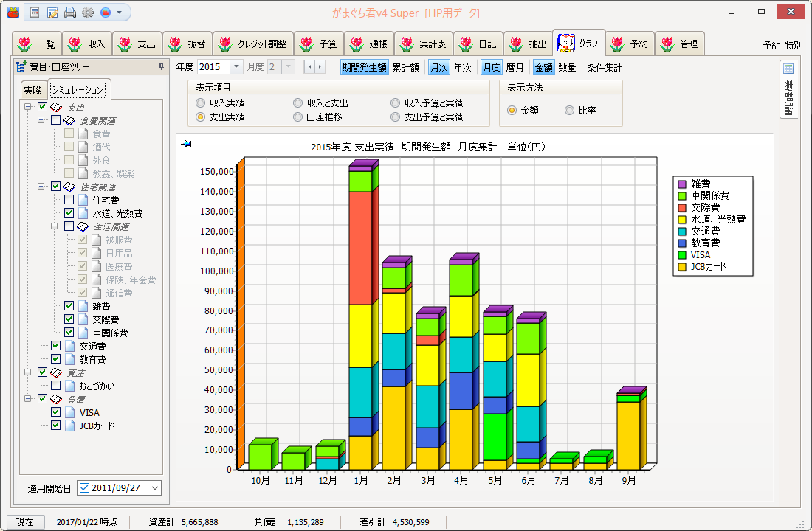The width and height of the screenshot is (812, 531).
Task: Click the book icon beside 支出 tree node
Action: pyautogui.click(x=56, y=107)
